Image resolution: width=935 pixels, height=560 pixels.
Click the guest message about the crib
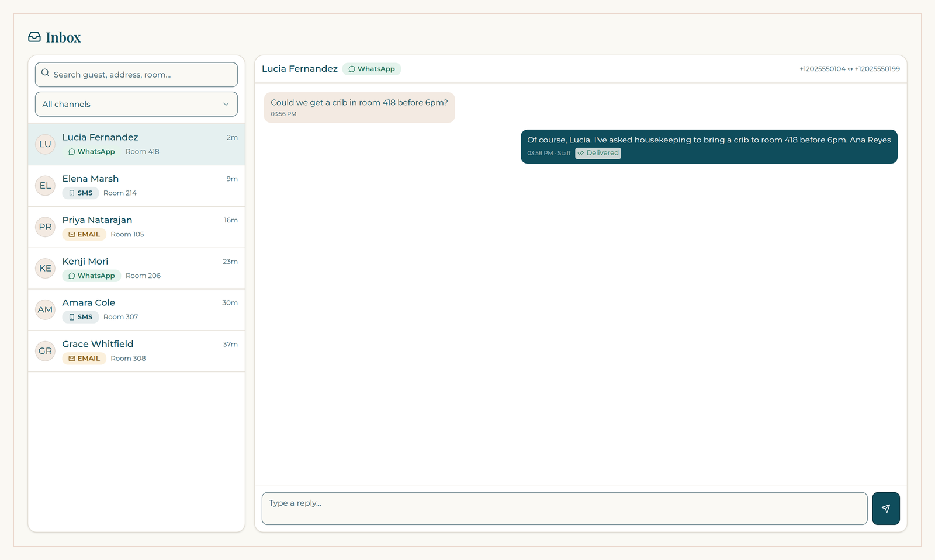coord(359,107)
